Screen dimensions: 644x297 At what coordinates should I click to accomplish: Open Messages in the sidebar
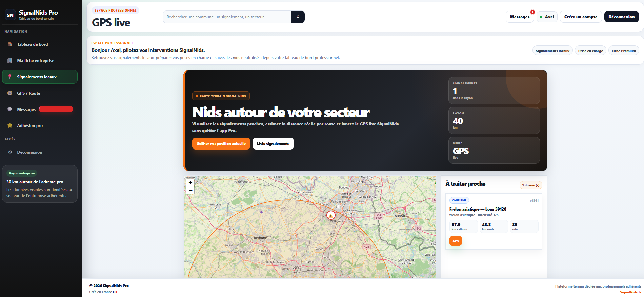40,109
